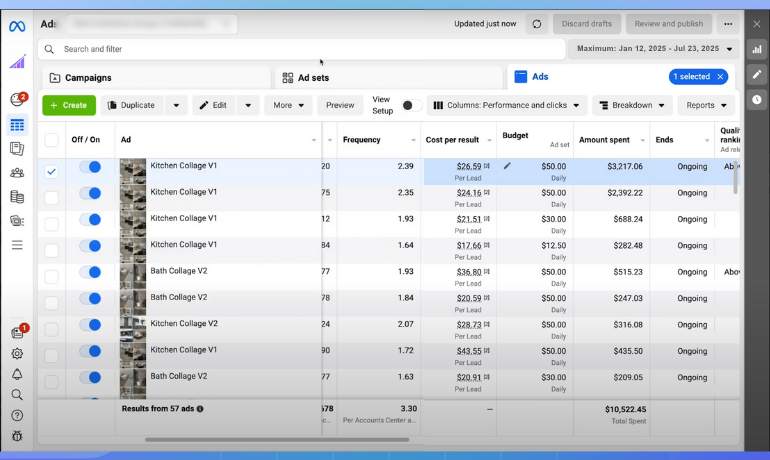Sort by the Amount spent column header
The height and width of the screenshot is (460, 770).
click(x=604, y=140)
